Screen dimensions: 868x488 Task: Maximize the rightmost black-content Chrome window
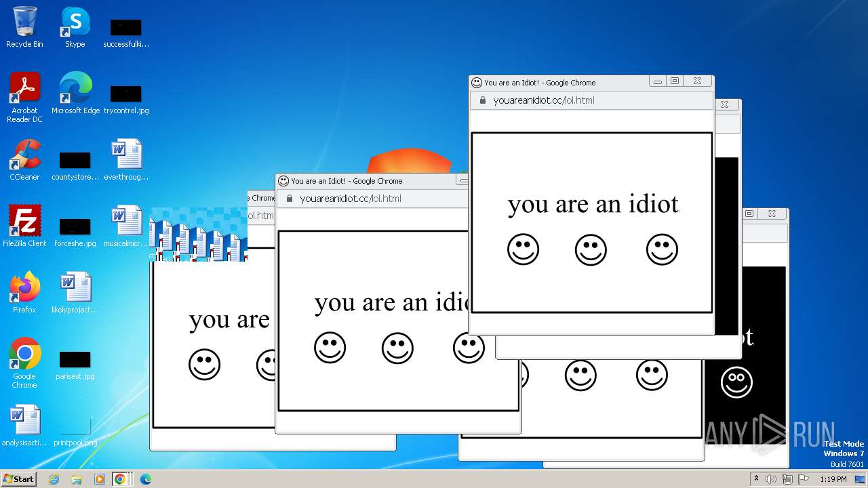click(x=749, y=213)
